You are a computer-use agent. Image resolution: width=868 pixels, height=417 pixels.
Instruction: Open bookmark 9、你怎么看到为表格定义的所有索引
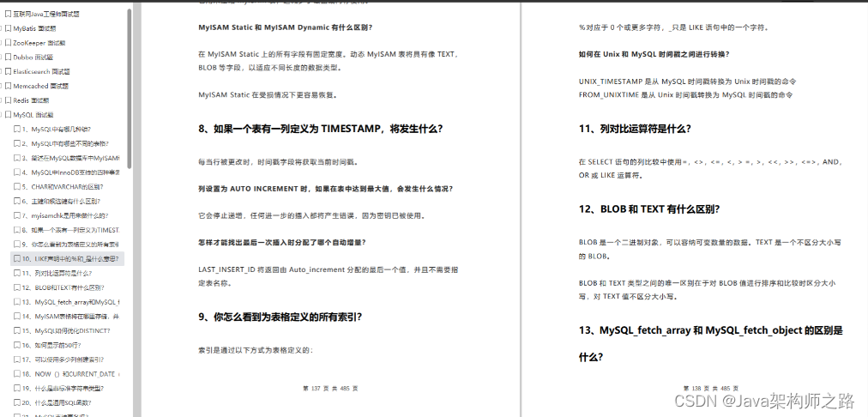pyautogui.click(x=71, y=245)
